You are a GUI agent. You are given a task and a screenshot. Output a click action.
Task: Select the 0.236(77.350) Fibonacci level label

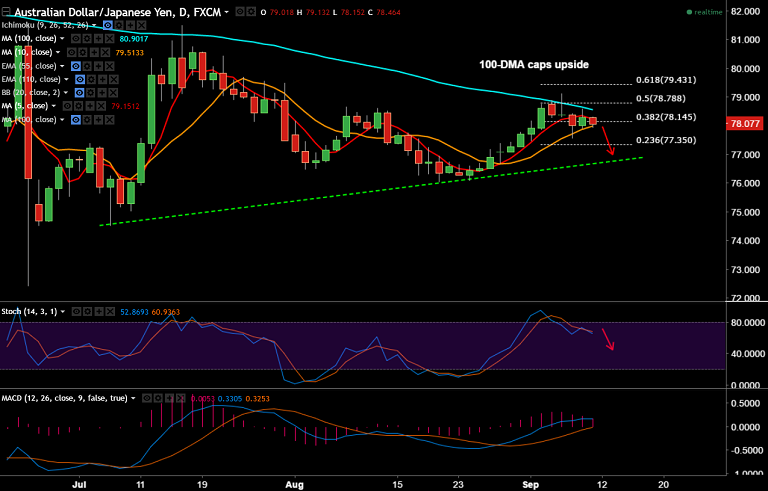tap(666, 140)
